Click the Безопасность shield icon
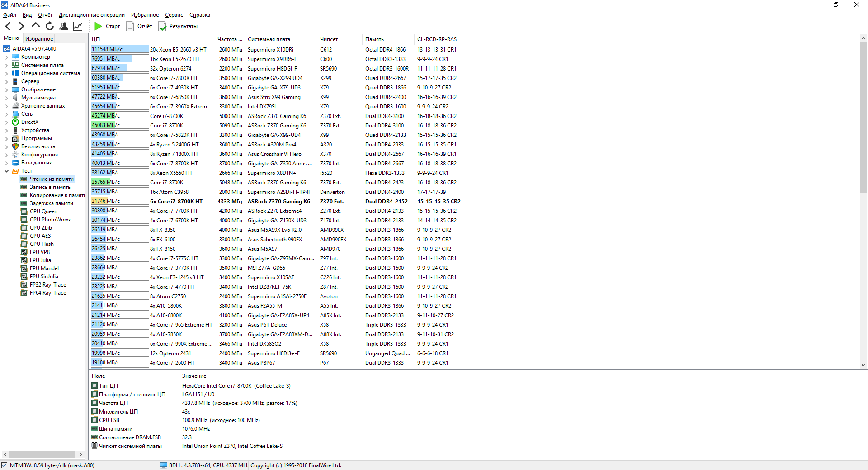Screen dimensions: 868x470 pyautogui.click(x=15, y=146)
